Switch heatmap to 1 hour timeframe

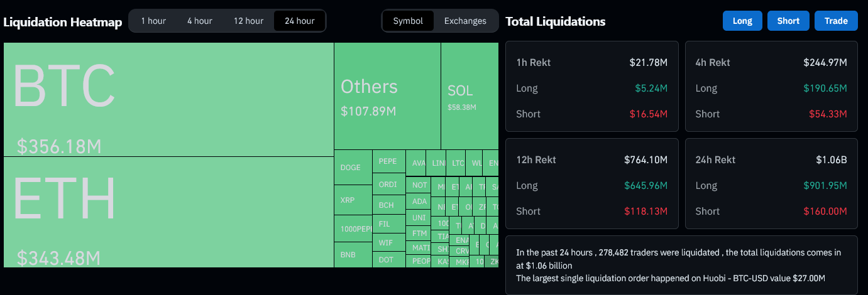pos(153,21)
